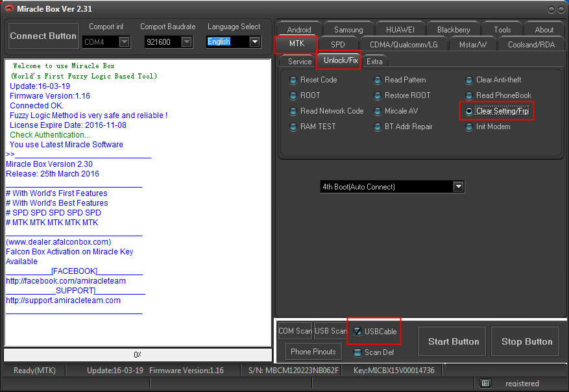The height and width of the screenshot is (392, 569).
Task: Open Phone Pinouts
Action: pos(313,351)
